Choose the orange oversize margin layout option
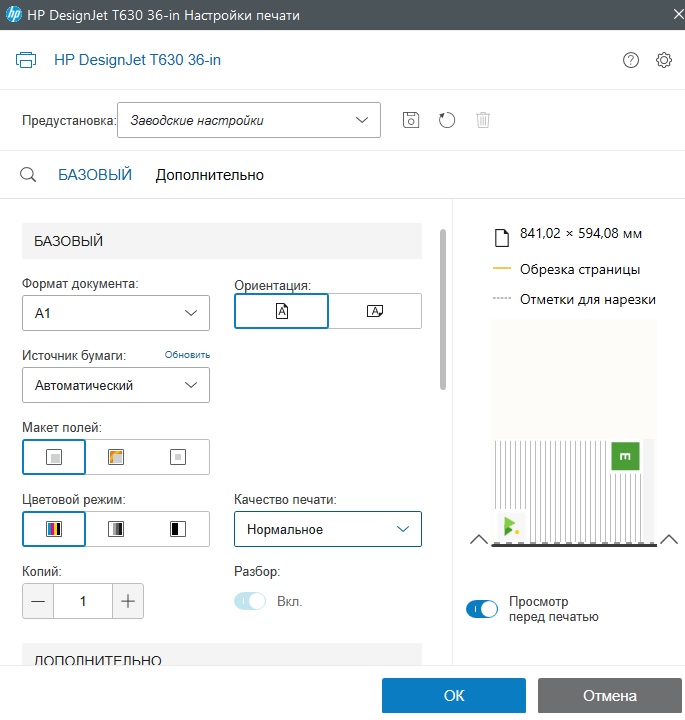This screenshot has width=685, height=720. (x=116, y=457)
